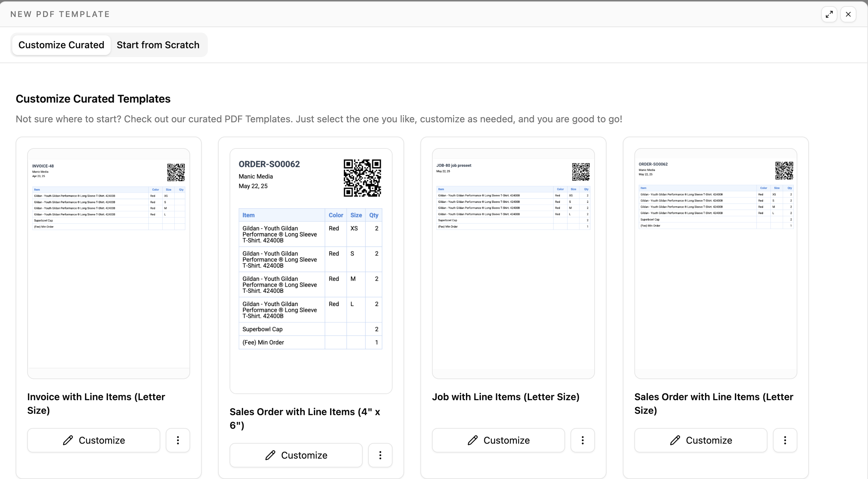The width and height of the screenshot is (868, 479).
Task: Click the QR code in the JOB-80 preview
Action: pyautogui.click(x=581, y=172)
